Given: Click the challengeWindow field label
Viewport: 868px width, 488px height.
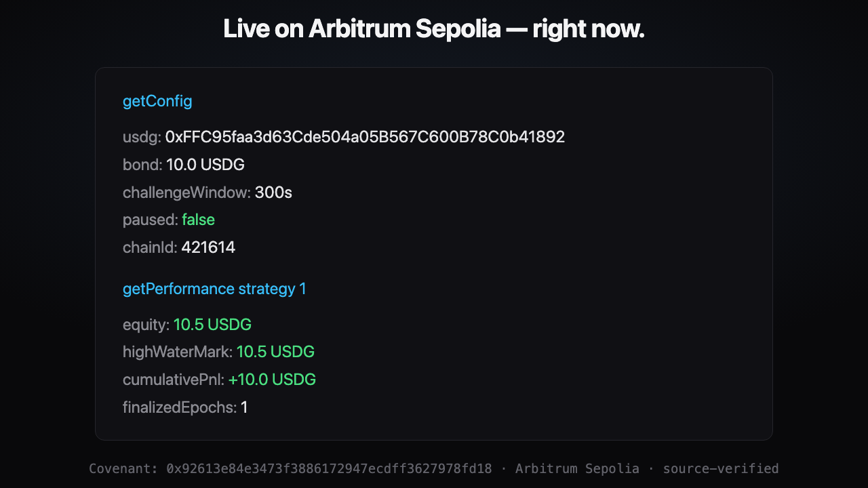Looking at the screenshot, I should click(186, 192).
